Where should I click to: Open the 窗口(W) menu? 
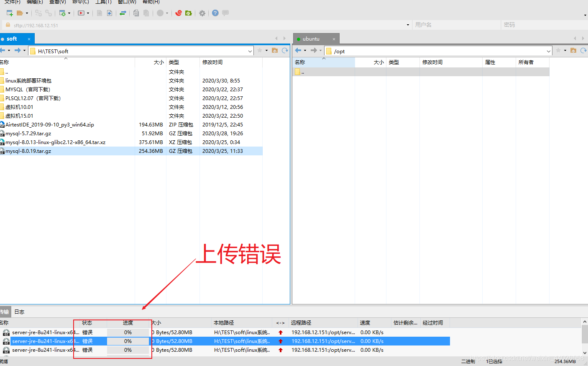(127, 2)
